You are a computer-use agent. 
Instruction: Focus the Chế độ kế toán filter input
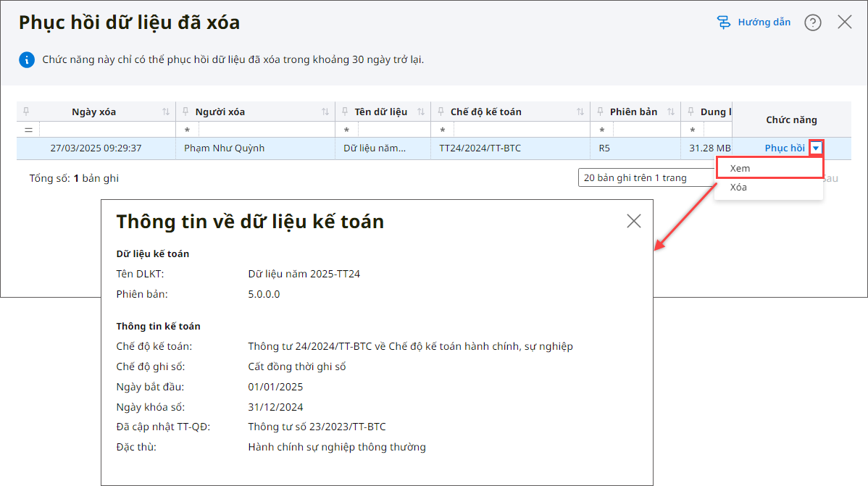(x=522, y=130)
